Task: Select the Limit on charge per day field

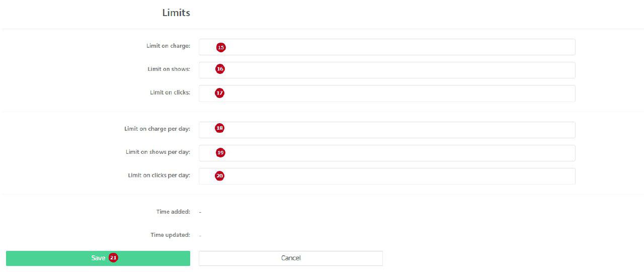Action: (x=387, y=130)
